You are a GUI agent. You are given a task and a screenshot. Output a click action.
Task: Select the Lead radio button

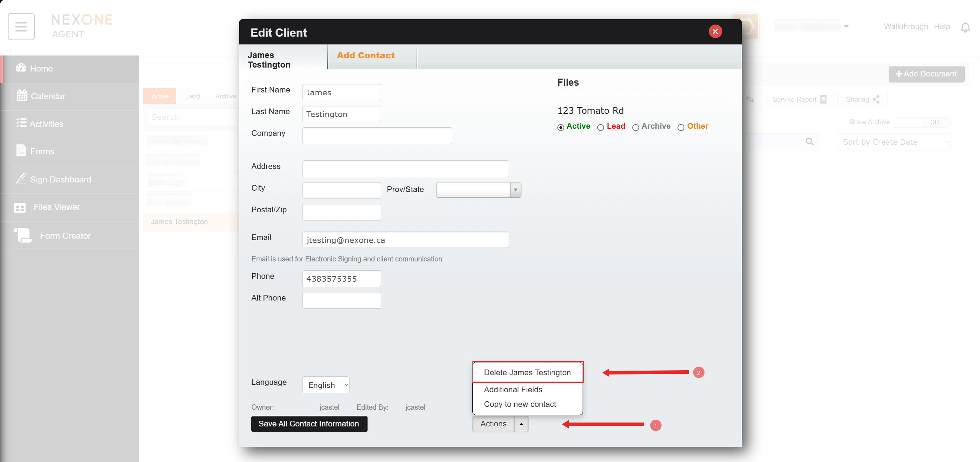(x=600, y=127)
